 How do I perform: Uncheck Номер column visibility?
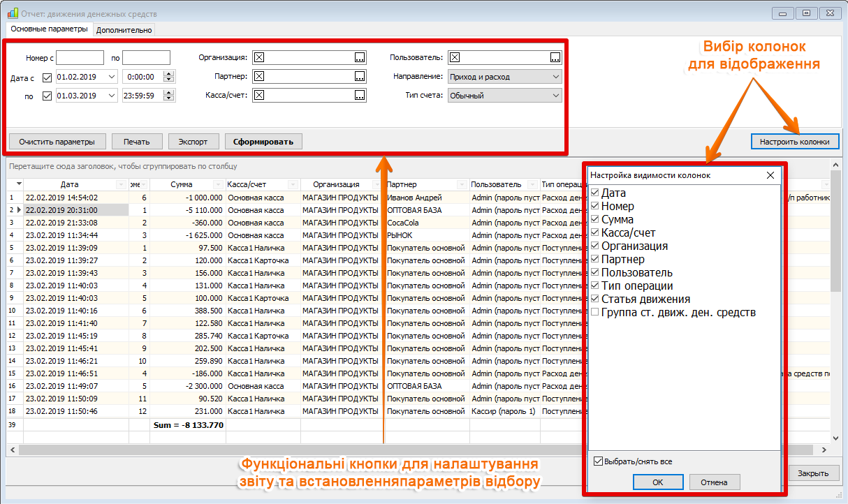pos(595,206)
